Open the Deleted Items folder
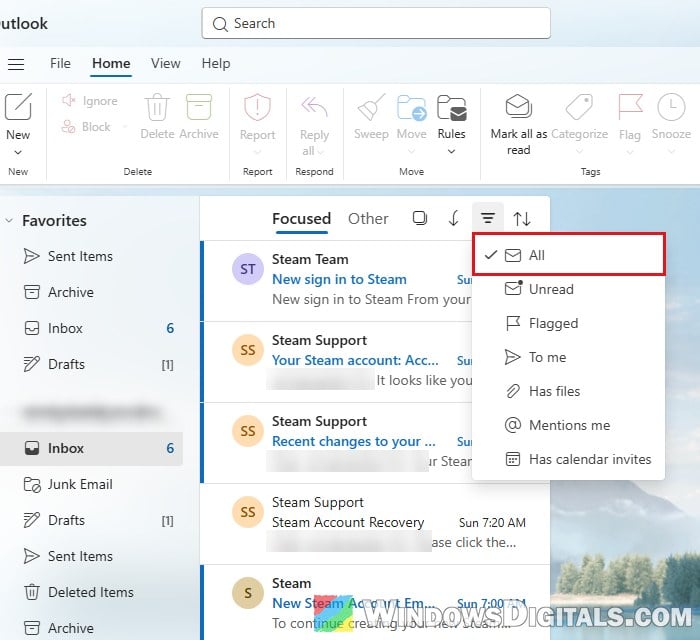The height and width of the screenshot is (640, 700). (x=91, y=592)
